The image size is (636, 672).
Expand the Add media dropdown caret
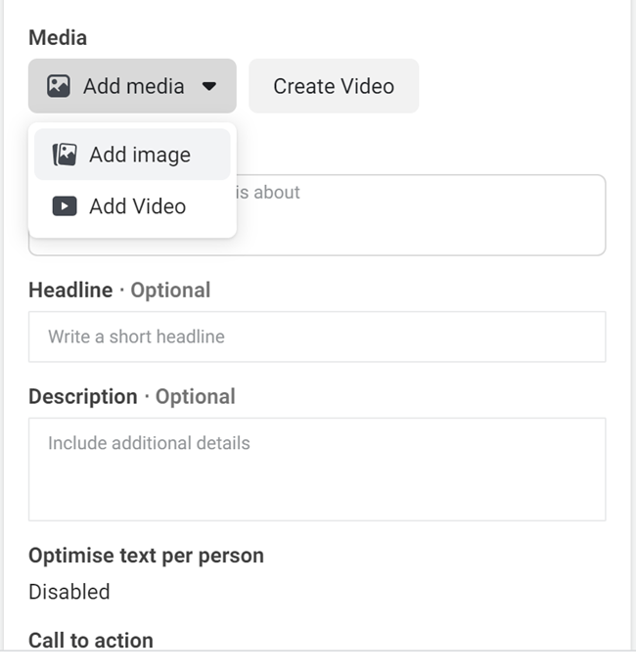208,86
